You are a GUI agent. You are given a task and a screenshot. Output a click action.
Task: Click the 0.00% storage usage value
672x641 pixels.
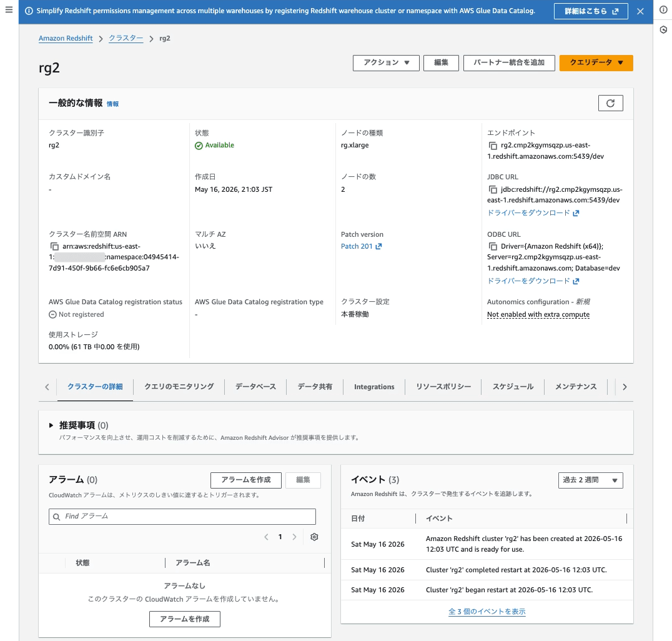click(94, 347)
